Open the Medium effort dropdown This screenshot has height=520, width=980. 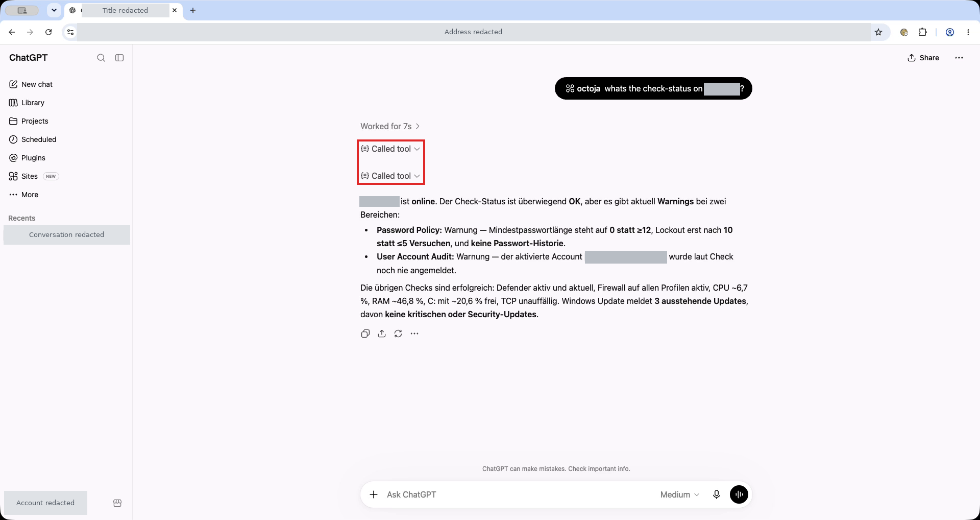[x=679, y=494]
